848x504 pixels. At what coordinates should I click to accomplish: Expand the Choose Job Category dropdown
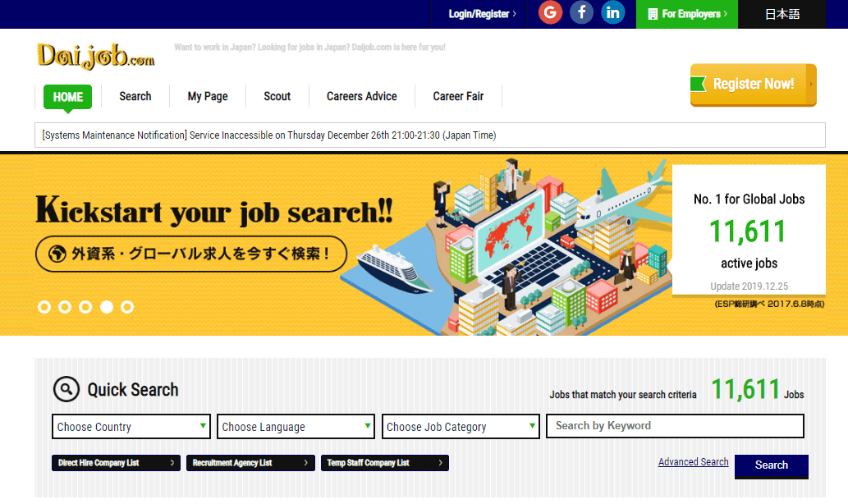pyautogui.click(x=461, y=427)
